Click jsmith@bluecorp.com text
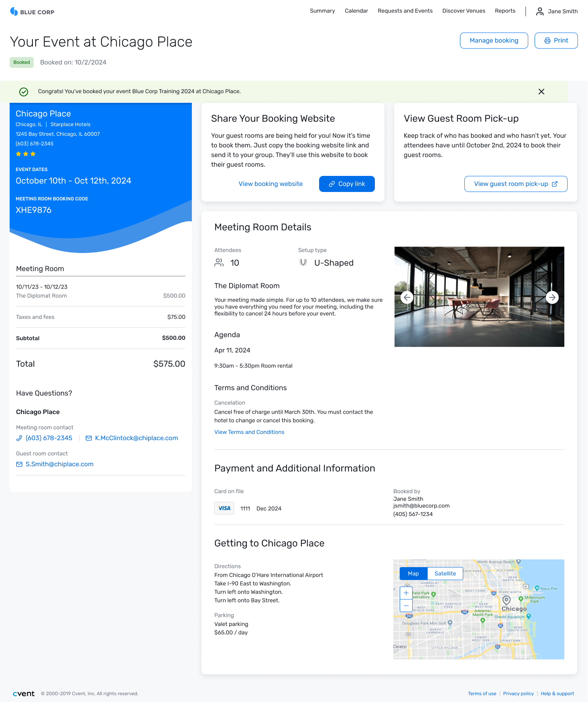The width and height of the screenshot is (588, 702). coord(421,506)
